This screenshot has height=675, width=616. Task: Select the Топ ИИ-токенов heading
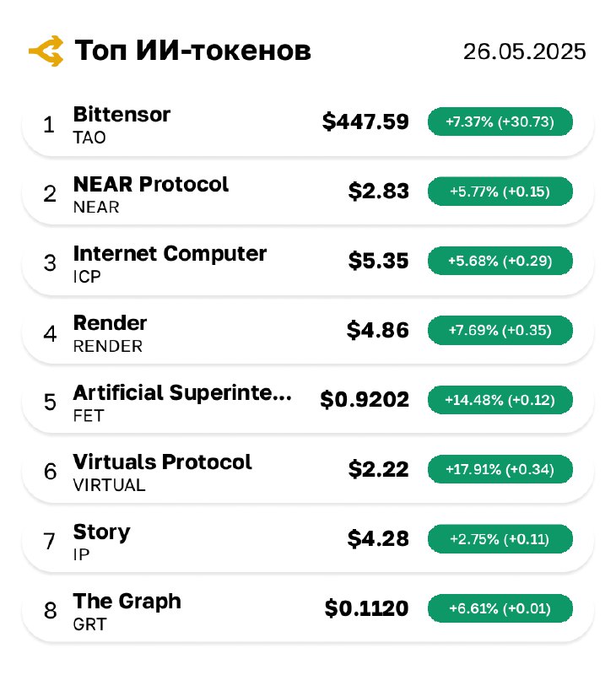[192, 51]
